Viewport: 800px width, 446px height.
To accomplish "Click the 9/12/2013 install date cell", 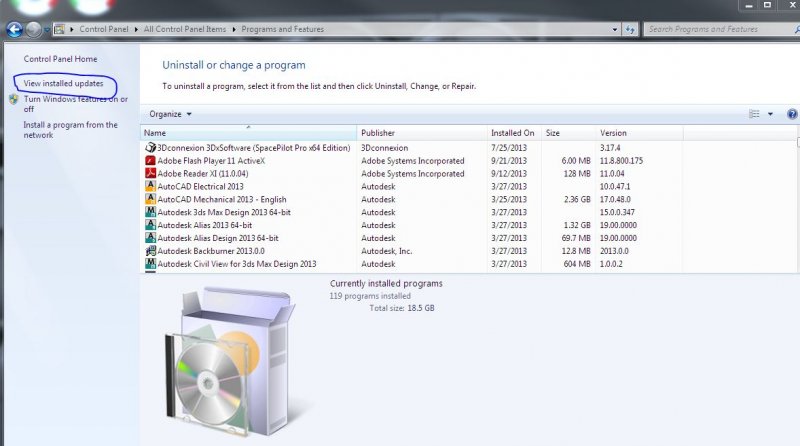I will (x=509, y=173).
